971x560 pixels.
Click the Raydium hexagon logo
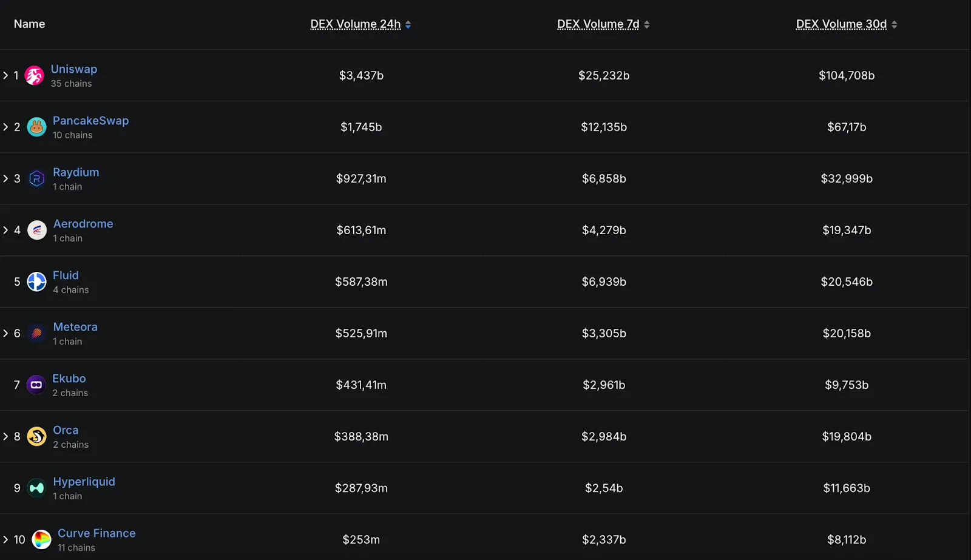pos(36,178)
